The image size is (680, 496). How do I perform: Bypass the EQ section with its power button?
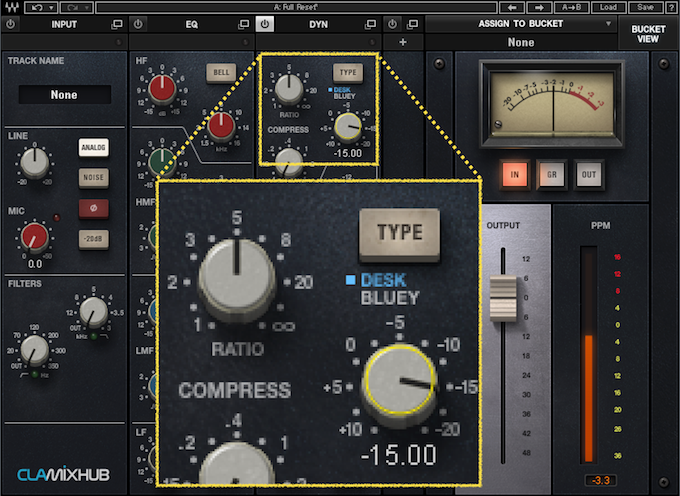[x=138, y=24]
